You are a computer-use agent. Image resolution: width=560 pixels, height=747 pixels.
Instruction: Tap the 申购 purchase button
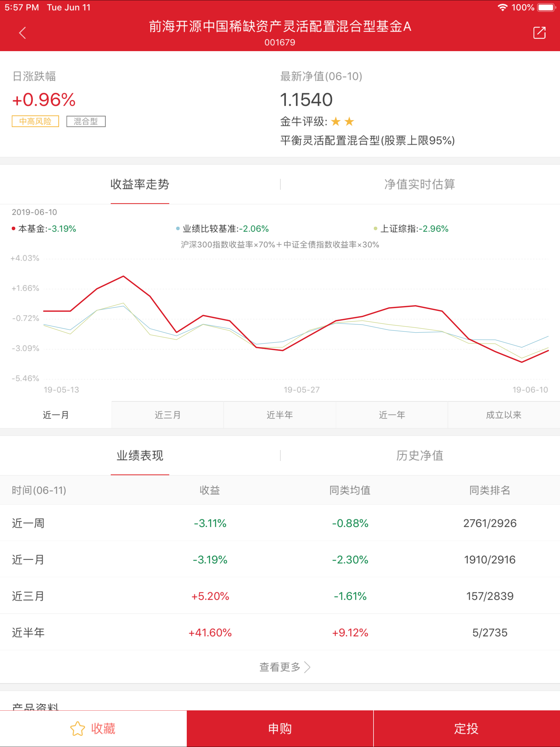pos(280,728)
